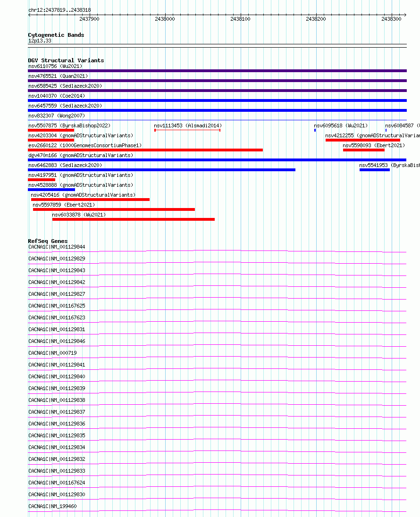420x517 pixels.
Task: Click transcript CACNA1C|NM_001129842
Action: click(x=57, y=282)
